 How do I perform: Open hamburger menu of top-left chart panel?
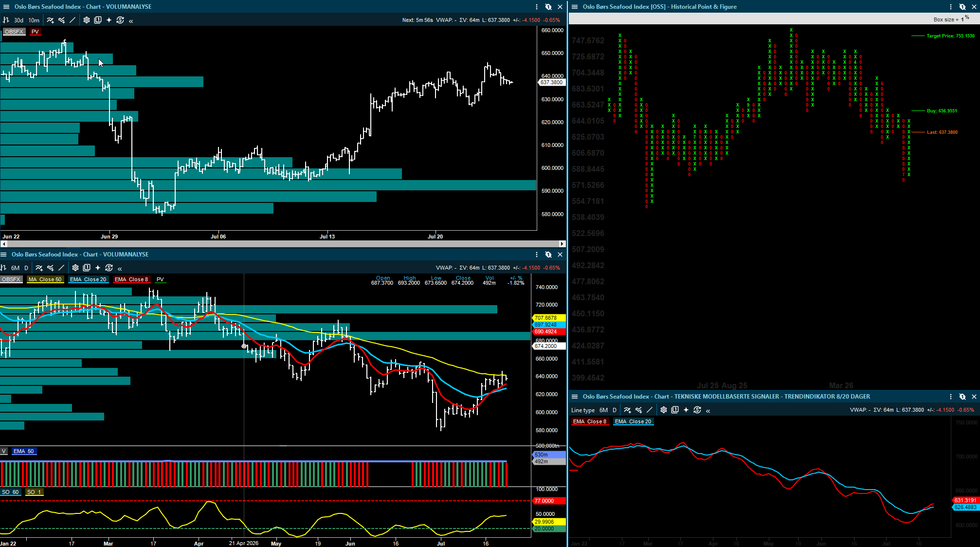[x=6, y=7]
